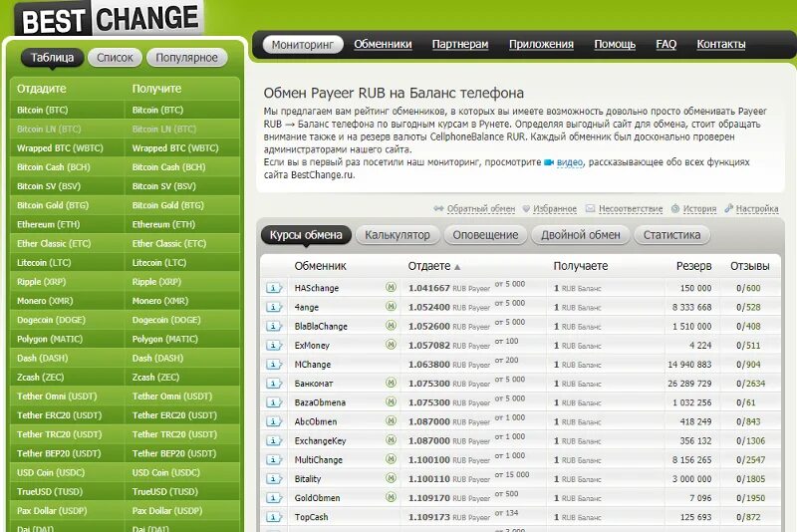Sort table by Отзывы column
Image resolution: width=797 pixels, height=532 pixels.
click(x=750, y=266)
